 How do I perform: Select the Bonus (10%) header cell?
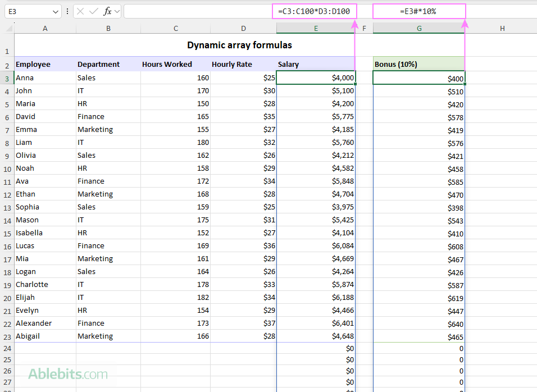pyautogui.click(x=418, y=64)
